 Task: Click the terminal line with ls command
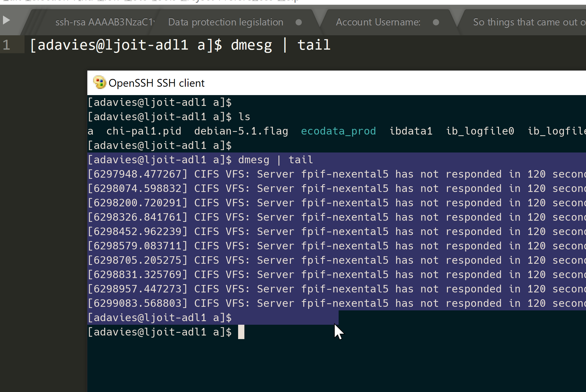[x=169, y=117]
